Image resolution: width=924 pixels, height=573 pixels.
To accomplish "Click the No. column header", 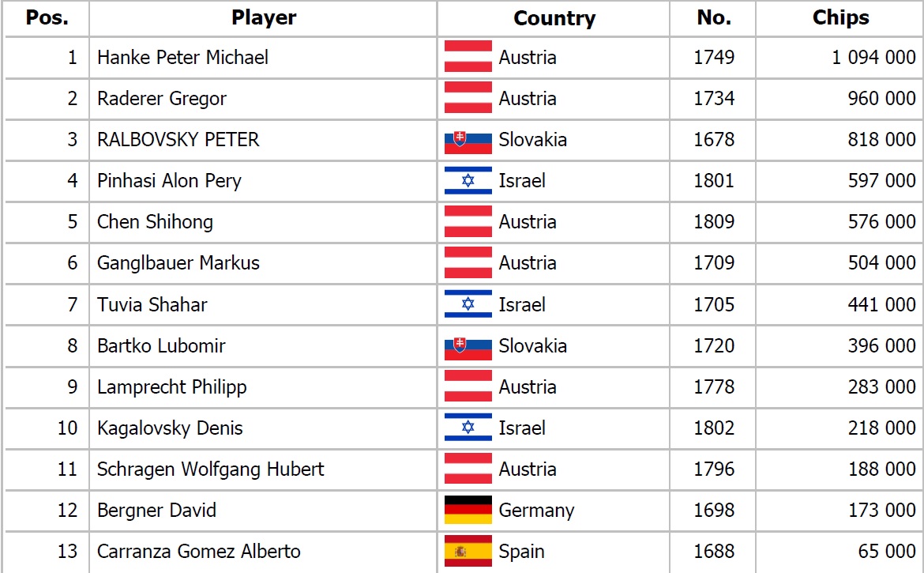I will (x=714, y=17).
